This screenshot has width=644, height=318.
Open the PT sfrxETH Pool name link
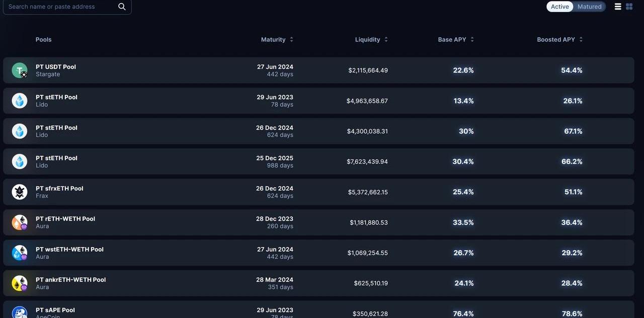click(x=59, y=188)
